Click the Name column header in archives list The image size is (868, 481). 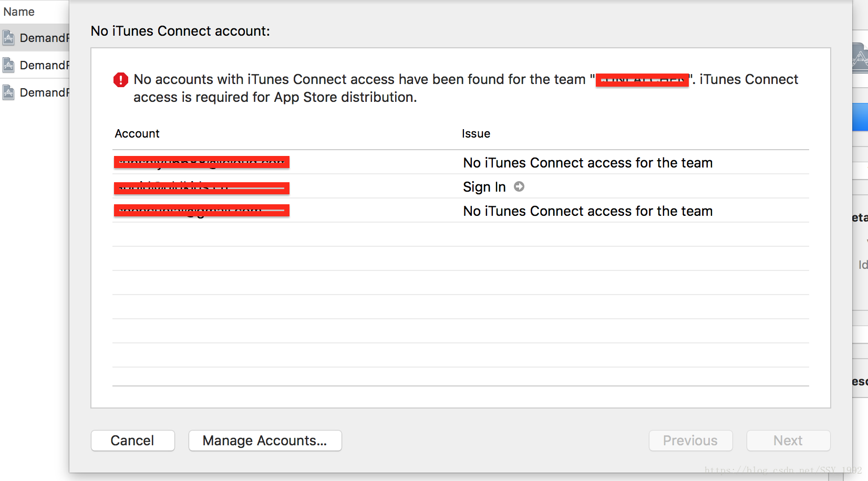(19, 12)
